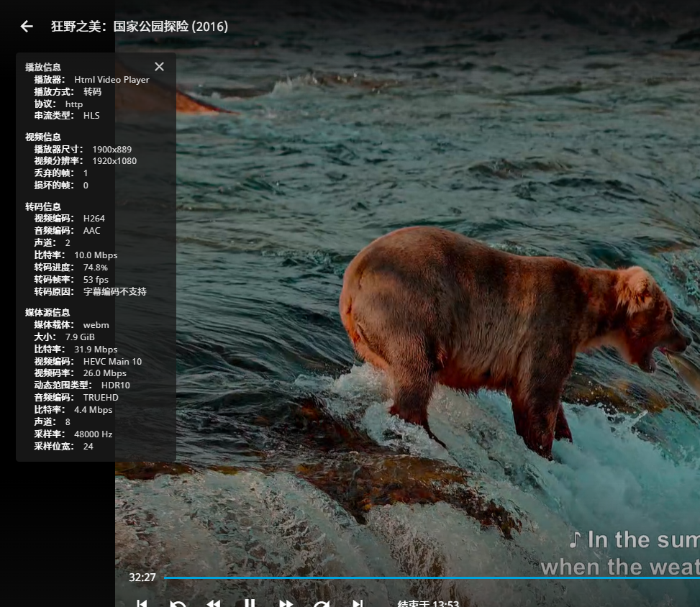Select the 1920x1080 resolution value
This screenshot has height=607, width=700.
tap(114, 160)
